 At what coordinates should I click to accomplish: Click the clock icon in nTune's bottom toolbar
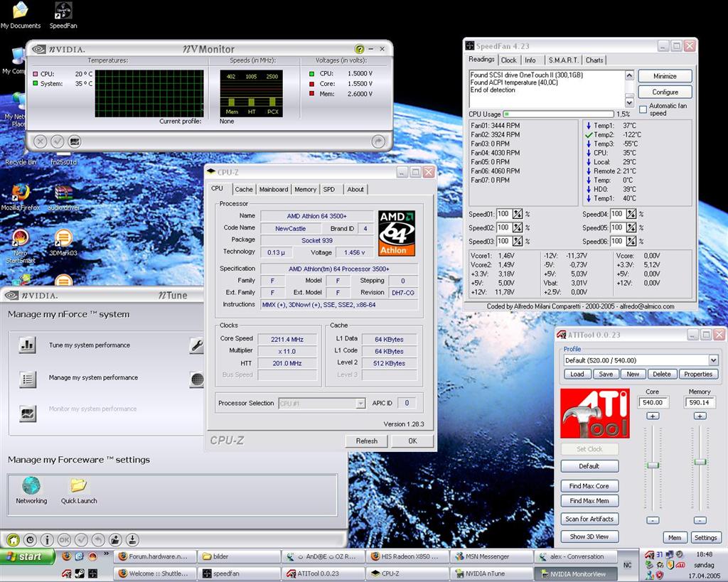30,540
